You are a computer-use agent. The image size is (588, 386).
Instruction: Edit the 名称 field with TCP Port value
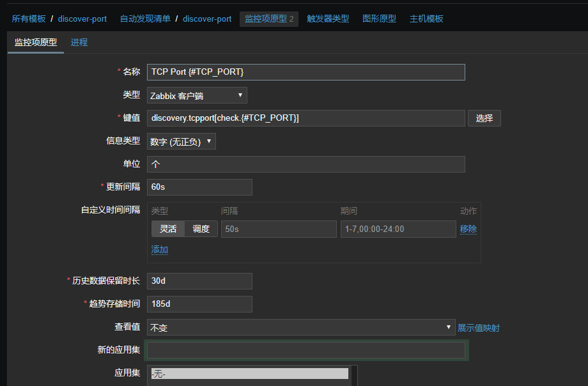coord(306,72)
